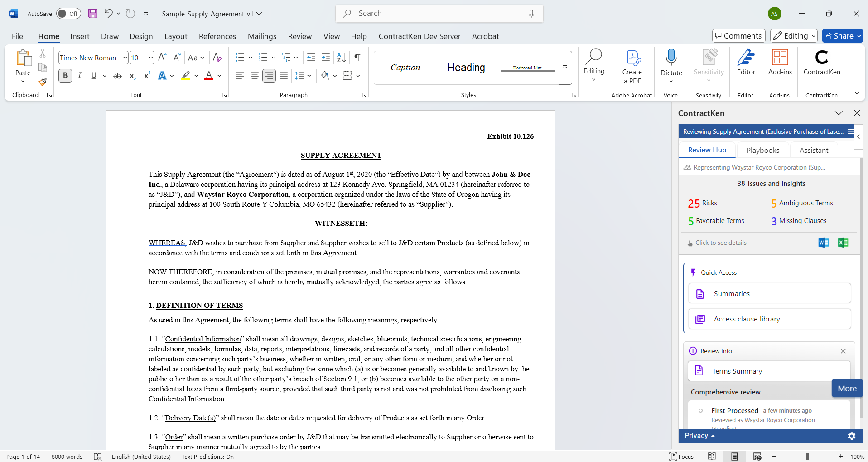Start Dictate with microphone icon
This screenshot has height=462, width=868.
671,58
